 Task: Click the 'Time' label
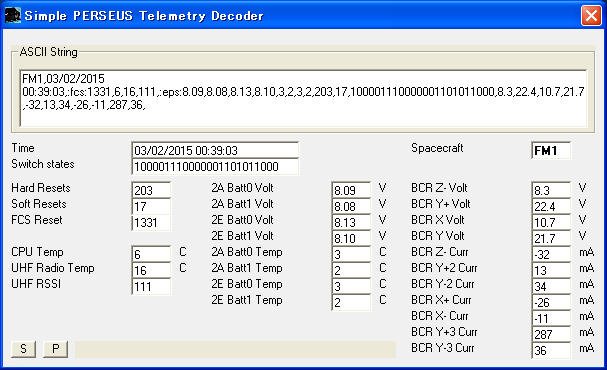tap(23, 148)
